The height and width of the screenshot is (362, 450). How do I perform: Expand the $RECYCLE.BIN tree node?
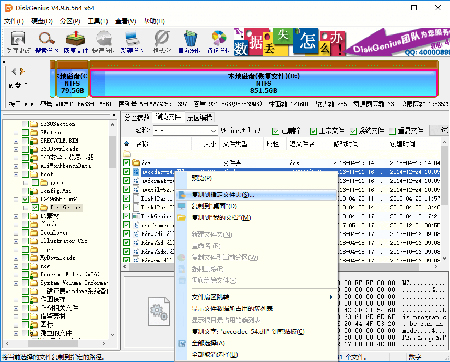(x=16, y=141)
